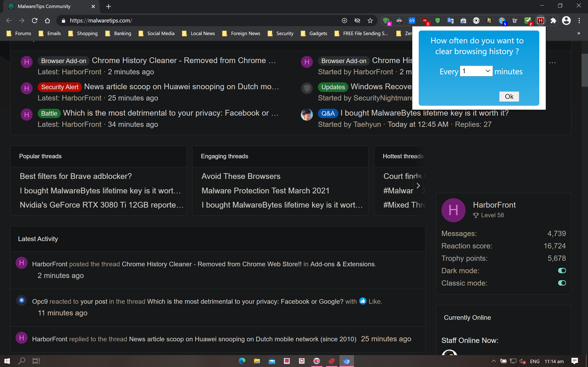588x367 pixels.
Task: Bookmark this page with the star icon
Action: click(370, 21)
